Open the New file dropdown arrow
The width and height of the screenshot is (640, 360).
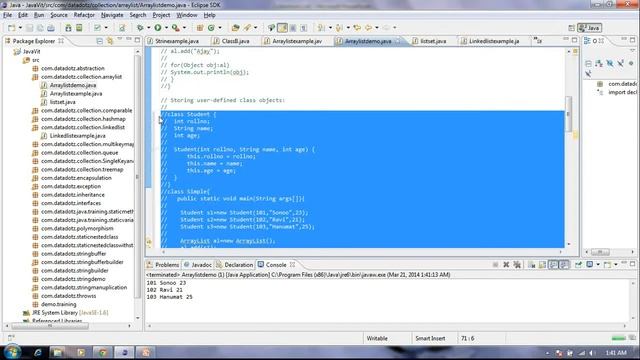20,28
